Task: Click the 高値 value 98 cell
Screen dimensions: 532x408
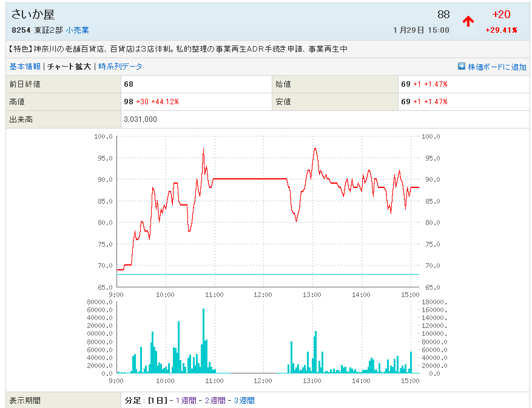Action: 151,102
